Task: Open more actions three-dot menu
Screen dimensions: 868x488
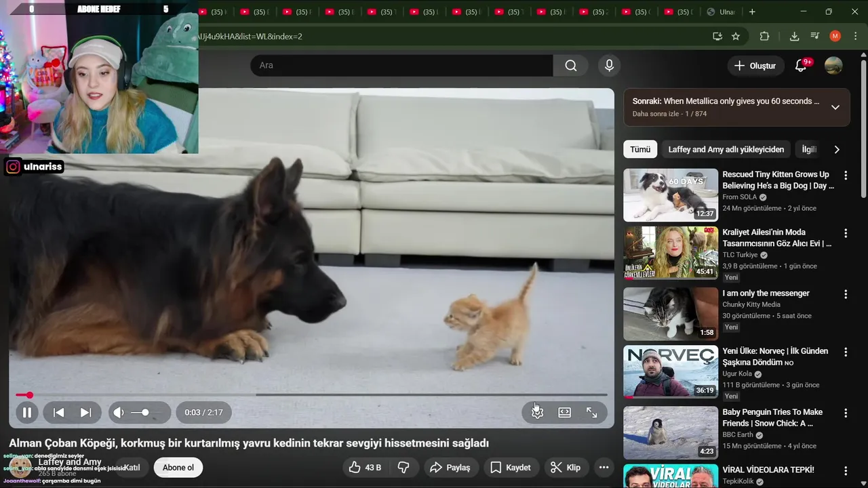Action: pos(604,468)
